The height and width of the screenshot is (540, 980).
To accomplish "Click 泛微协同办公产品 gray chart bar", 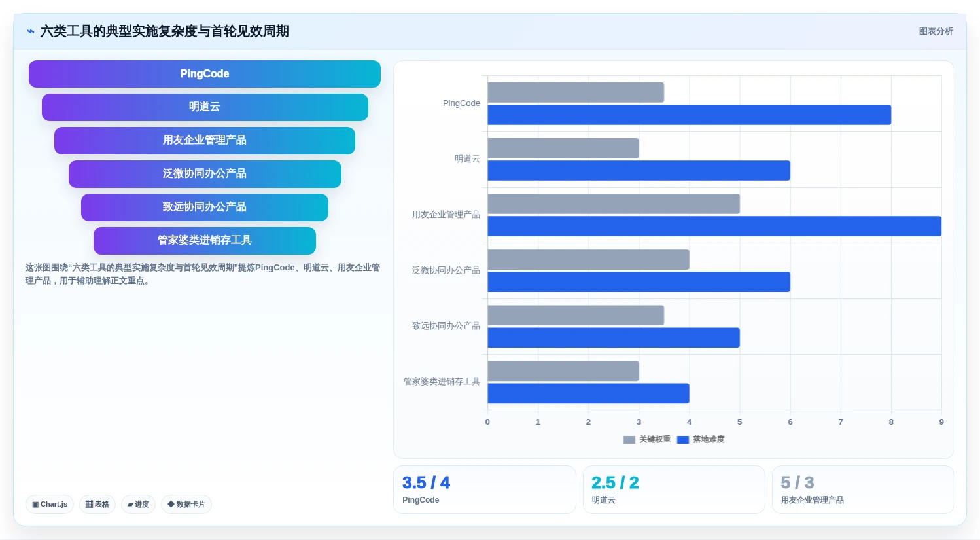I will point(589,259).
